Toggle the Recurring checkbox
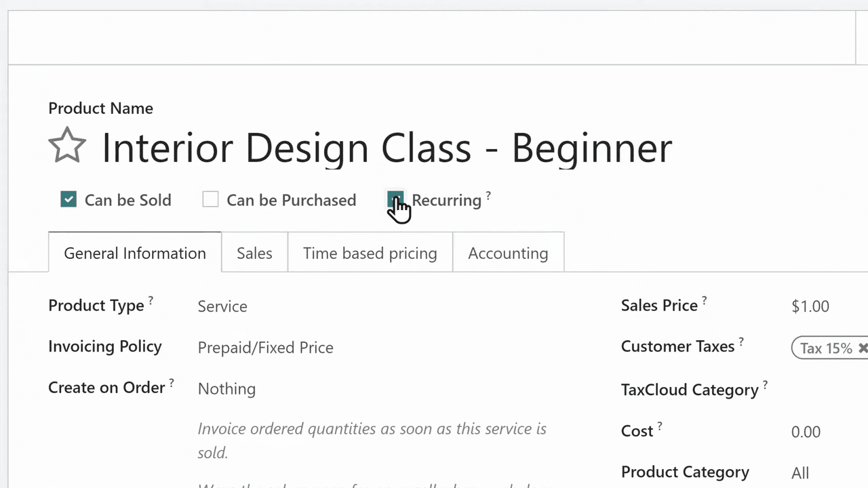This screenshot has height=488, width=868. (395, 199)
